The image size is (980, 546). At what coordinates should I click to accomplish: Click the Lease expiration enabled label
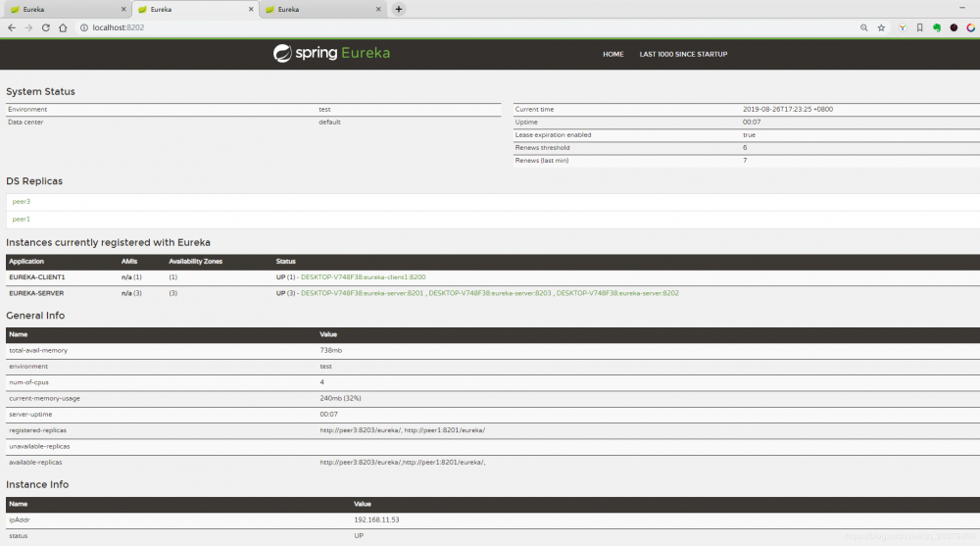(x=553, y=135)
